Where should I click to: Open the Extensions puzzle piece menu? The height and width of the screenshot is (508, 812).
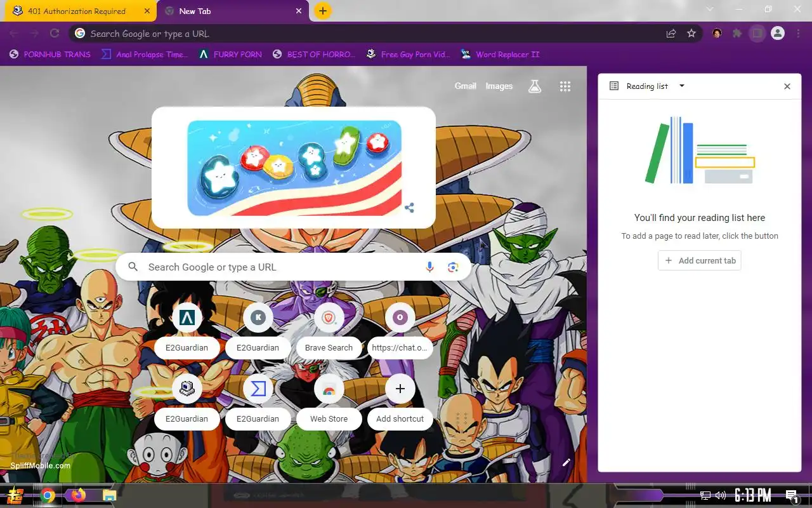(x=737, y=34)
